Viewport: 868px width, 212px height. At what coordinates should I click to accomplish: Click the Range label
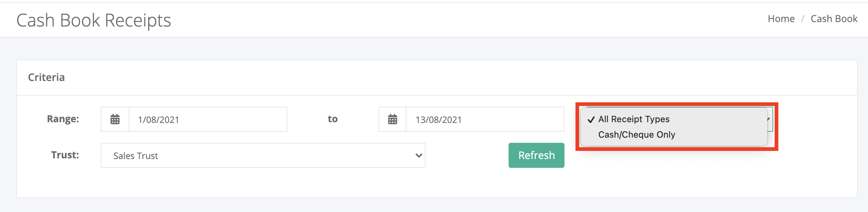63,119
